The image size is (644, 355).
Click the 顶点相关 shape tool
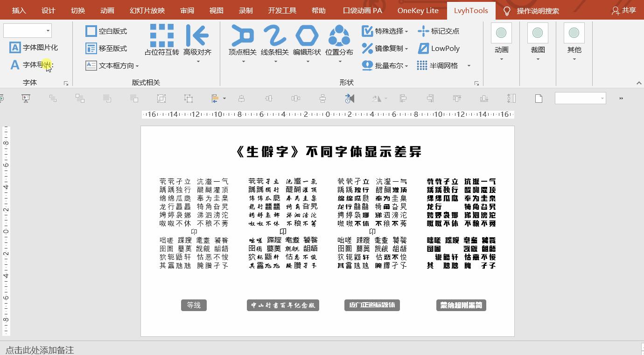[242, 40]
